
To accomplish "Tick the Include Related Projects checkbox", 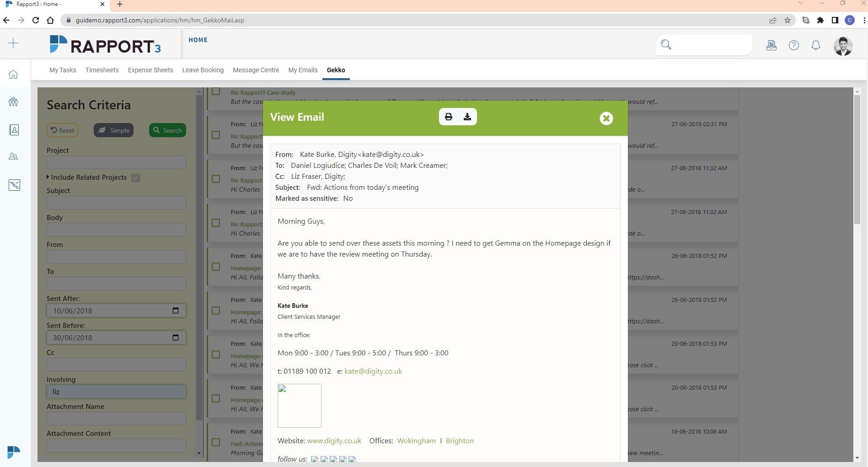I will (x=135, y=177).
